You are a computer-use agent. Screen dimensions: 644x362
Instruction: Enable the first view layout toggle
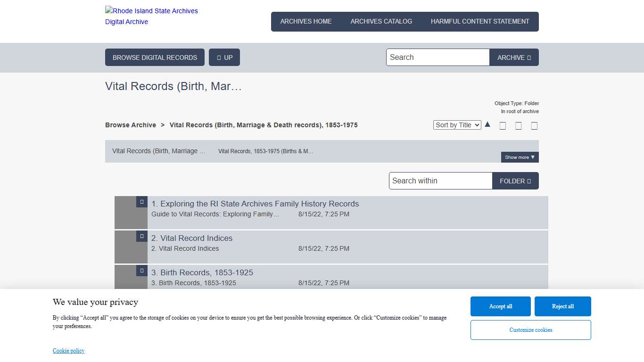503,125
